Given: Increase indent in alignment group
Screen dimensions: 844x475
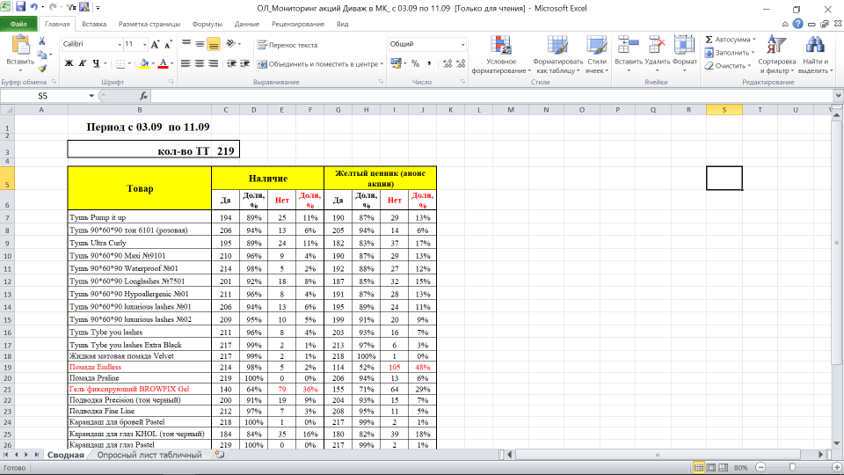Looking at the screenshot, I should click(244, 64).
